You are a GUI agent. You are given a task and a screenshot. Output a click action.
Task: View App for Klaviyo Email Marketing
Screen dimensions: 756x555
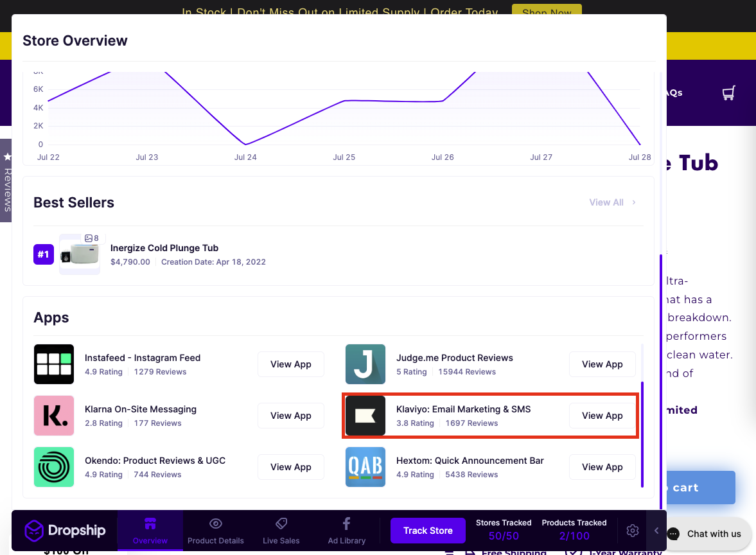(602, 416)
